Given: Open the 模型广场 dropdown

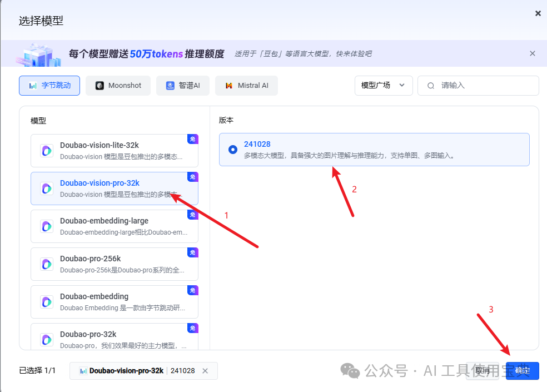Looking at the screenshot, I should [x=384, y=86].
